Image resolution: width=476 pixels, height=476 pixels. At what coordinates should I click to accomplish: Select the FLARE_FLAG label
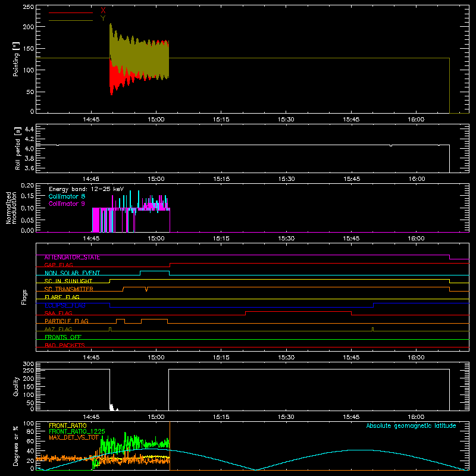tap(62, 297)
